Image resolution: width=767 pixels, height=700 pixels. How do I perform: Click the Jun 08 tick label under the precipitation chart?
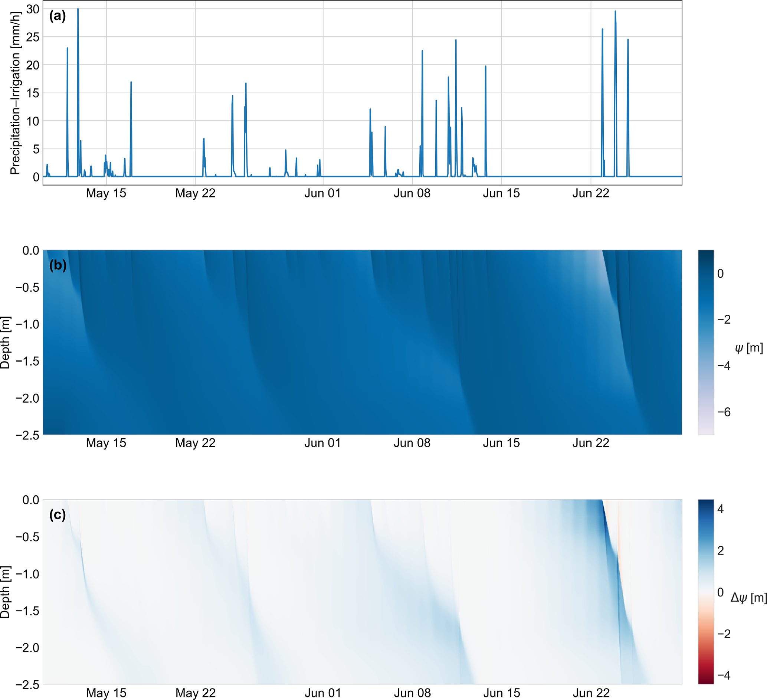pyautogui.click(x=412, y=193)
